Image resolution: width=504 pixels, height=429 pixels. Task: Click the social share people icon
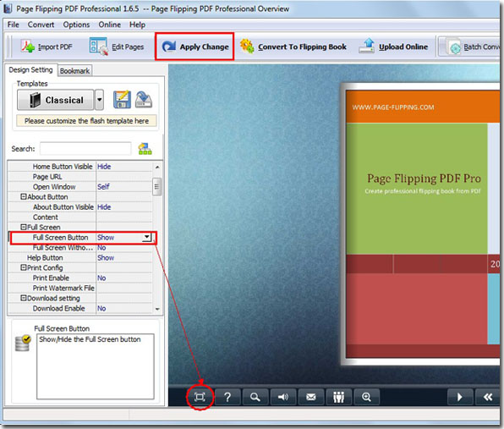pos(338,397)
